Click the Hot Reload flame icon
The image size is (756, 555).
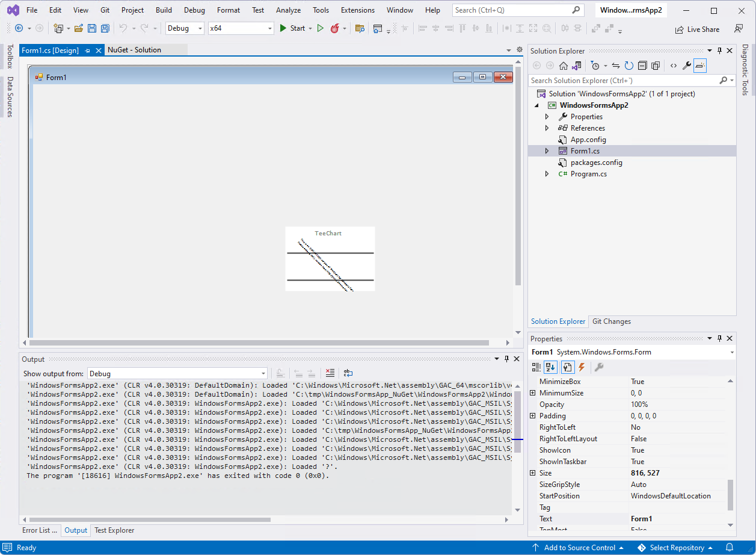(335, 28)
